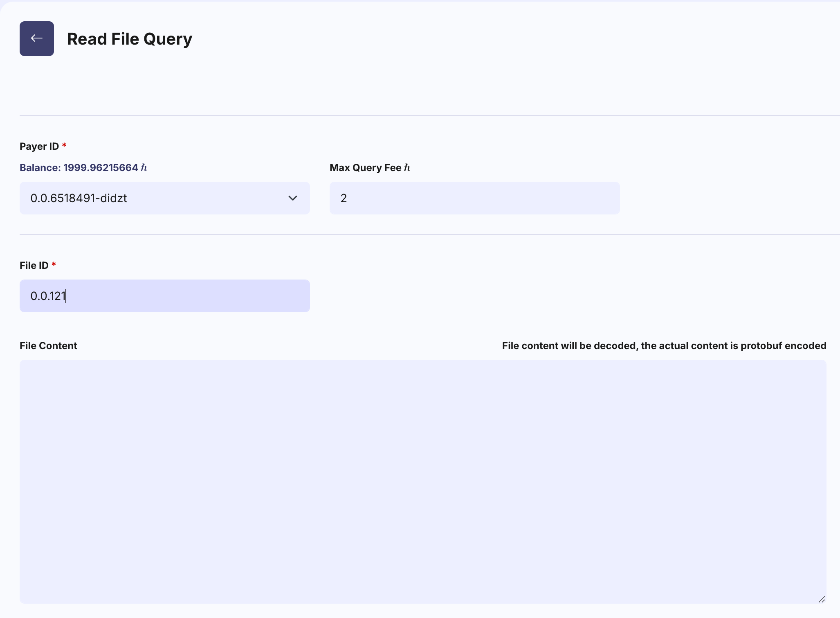This screenshot has height=618, width=840.
Task: Click the 0.0.121 text in File ID
Action: (48, 296)
